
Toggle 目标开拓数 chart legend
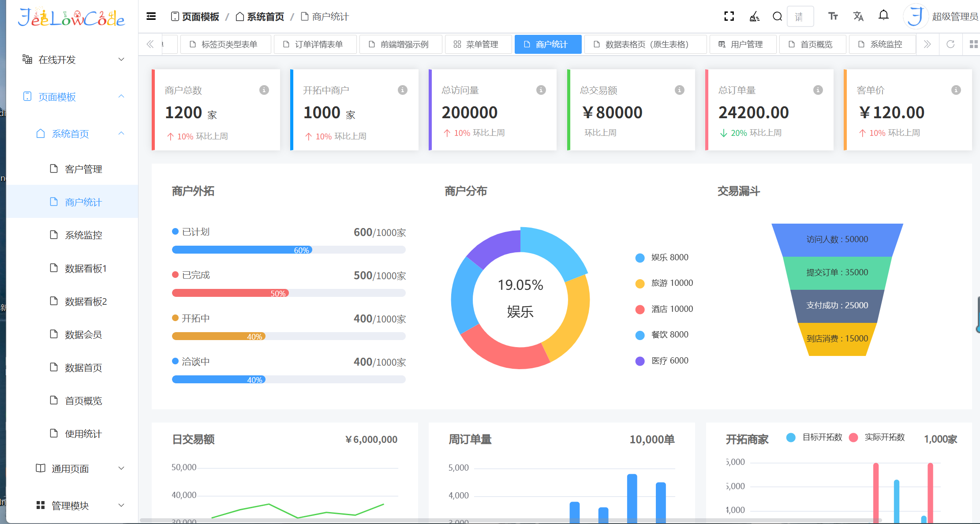point(814,437)
